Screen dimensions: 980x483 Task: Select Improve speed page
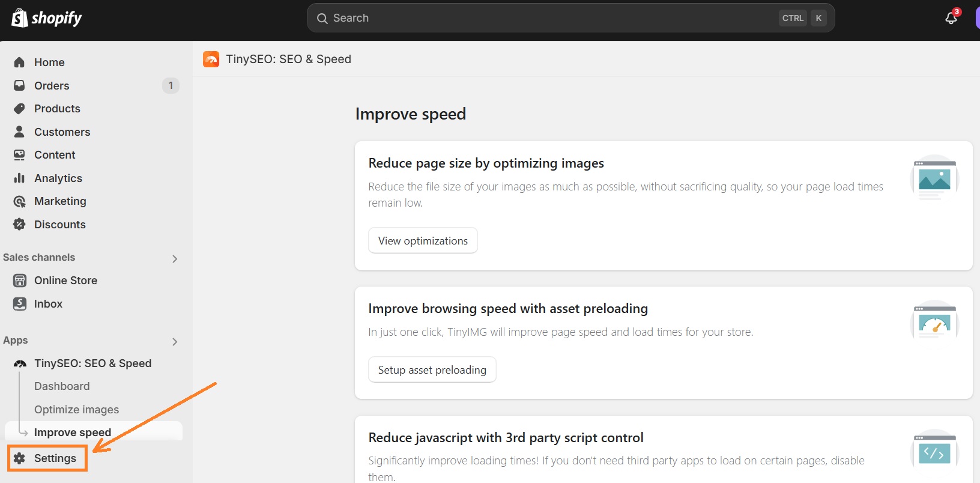94,433
